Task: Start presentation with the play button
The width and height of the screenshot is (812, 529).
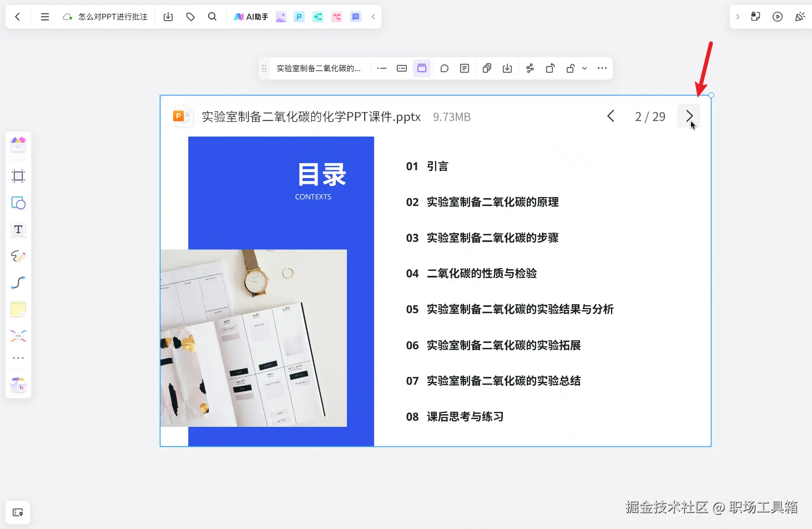Action: (x=778, y=17)
